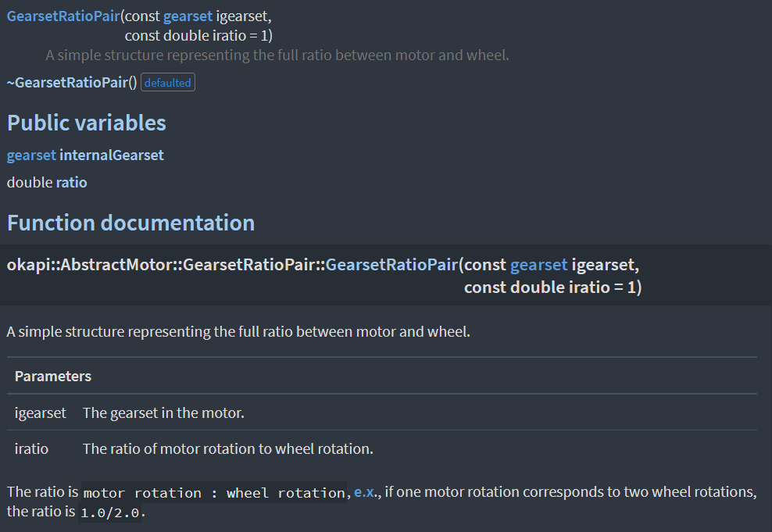Click 'The gearset in the motor.' description
Image resolution: width=772 pixels, height=532 pixels.
tap(163, 413)
